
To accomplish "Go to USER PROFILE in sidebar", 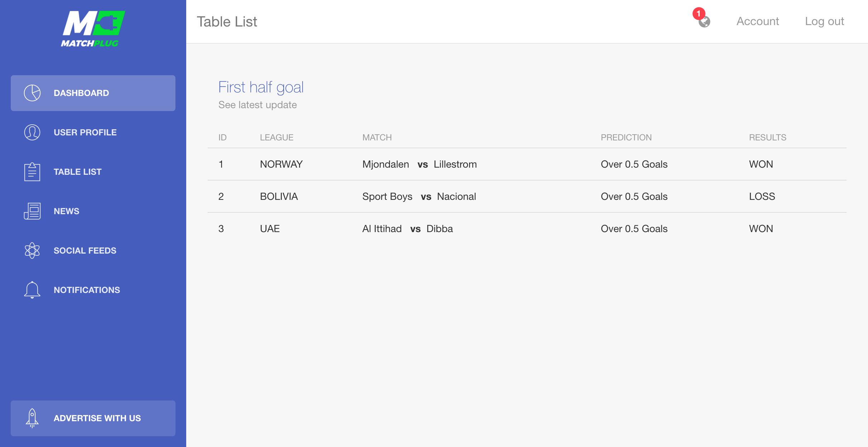I will tap(93, 133).
